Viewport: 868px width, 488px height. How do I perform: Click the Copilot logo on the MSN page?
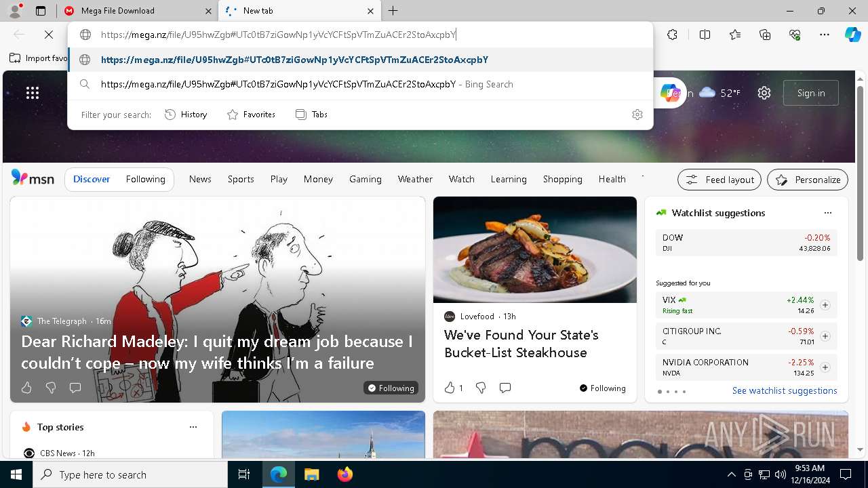670,93
